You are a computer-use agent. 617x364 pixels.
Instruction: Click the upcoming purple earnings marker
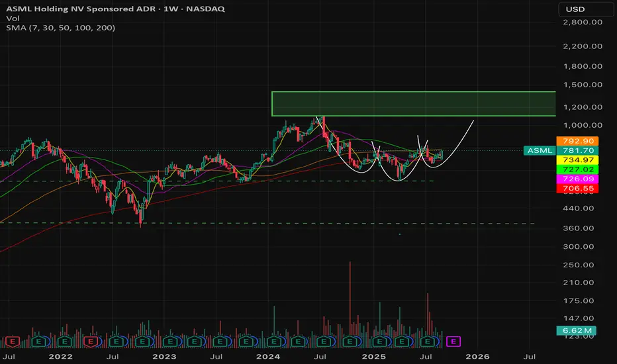(453, 341)
